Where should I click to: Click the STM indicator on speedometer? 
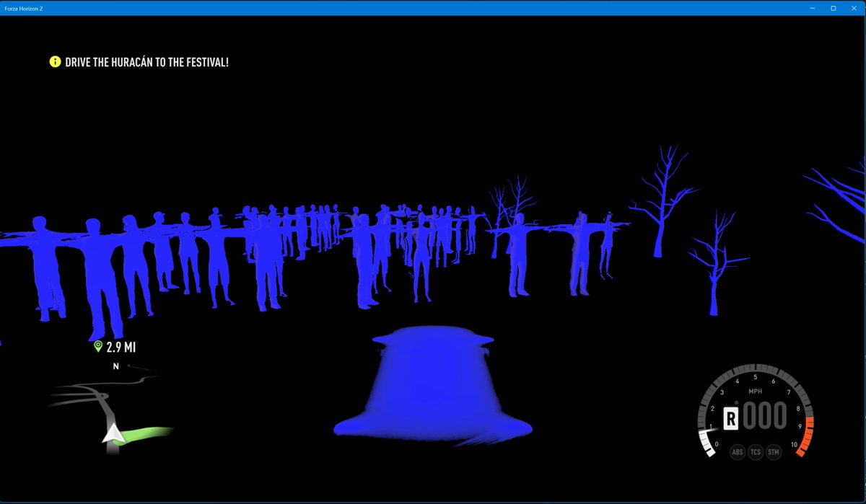coord(774,452)
